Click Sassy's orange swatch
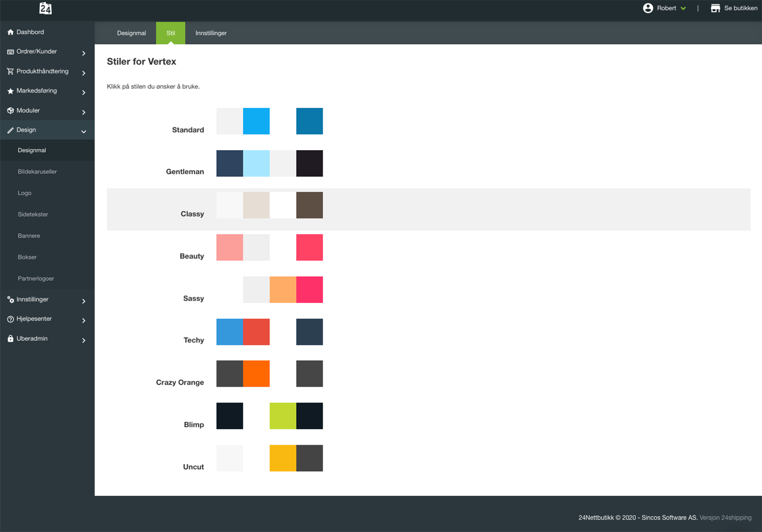Screen dimensions: 762x532 click(x=283, y=290)
